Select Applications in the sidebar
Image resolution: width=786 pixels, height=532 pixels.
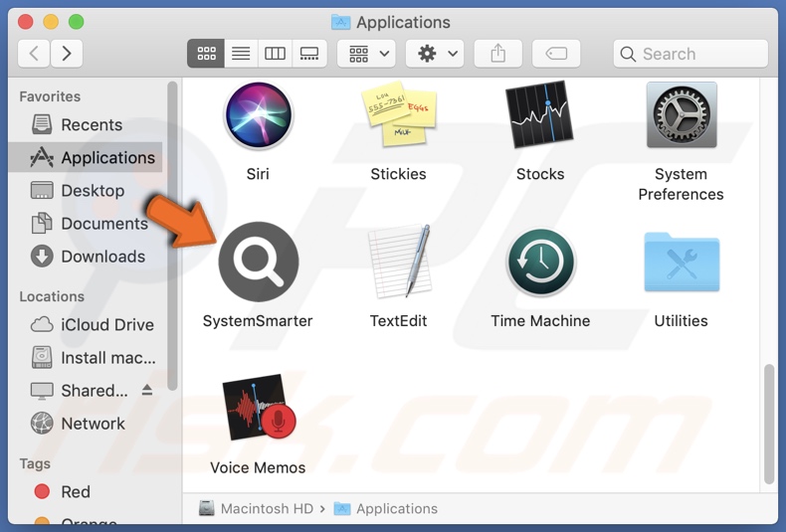(86, 158)
